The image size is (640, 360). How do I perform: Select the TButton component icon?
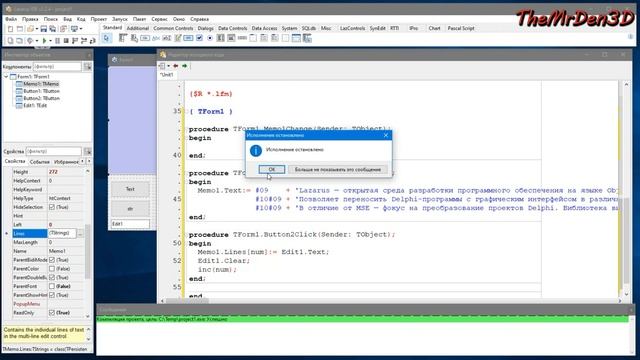[x=145, y=38]
